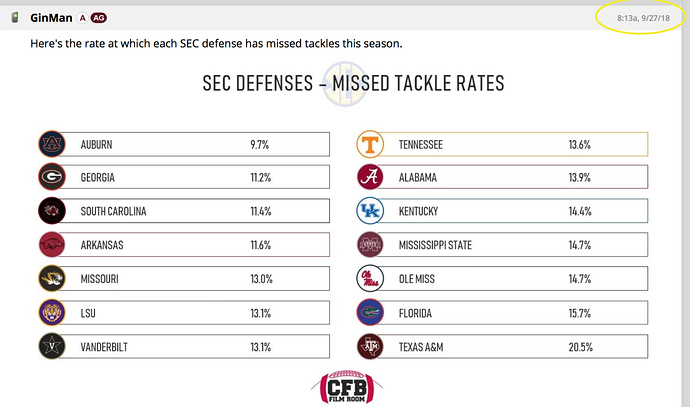The height and width of the screenshot is (407, 690).
Task: Click the Ole Miss logo
Action: (x=371, y=279)
